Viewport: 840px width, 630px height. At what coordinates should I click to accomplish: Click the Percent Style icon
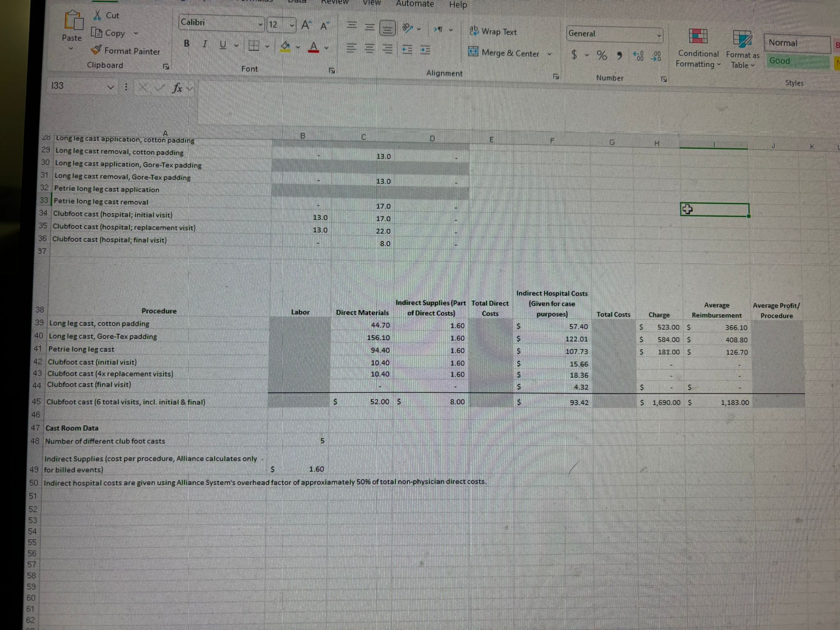click(601, 56)
